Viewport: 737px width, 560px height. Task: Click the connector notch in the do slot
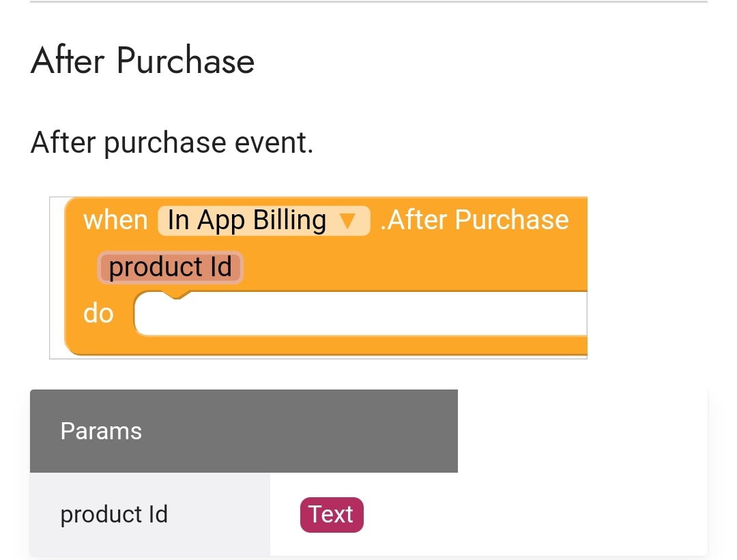(x=176, y=295)
